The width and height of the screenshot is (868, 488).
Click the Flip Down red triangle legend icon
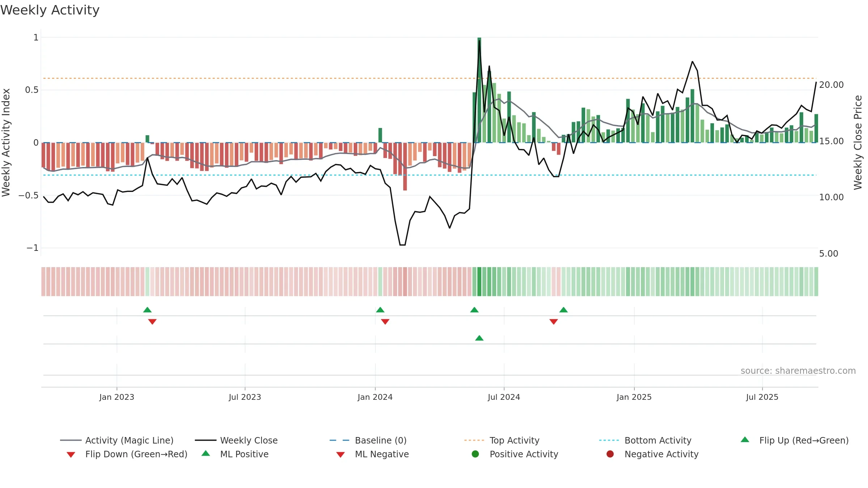pos(71,455)
